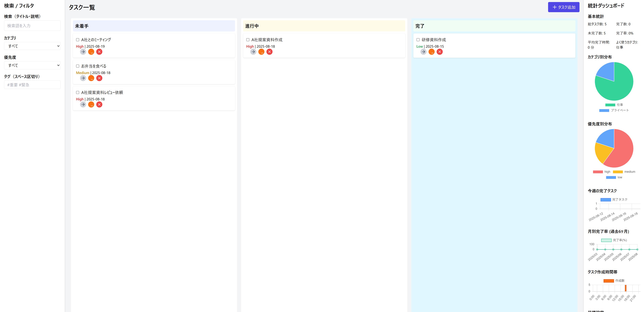The image size is (644, 312).
Task: Toggle checkbox for 研修資料作成
Action: coord(418,40)
